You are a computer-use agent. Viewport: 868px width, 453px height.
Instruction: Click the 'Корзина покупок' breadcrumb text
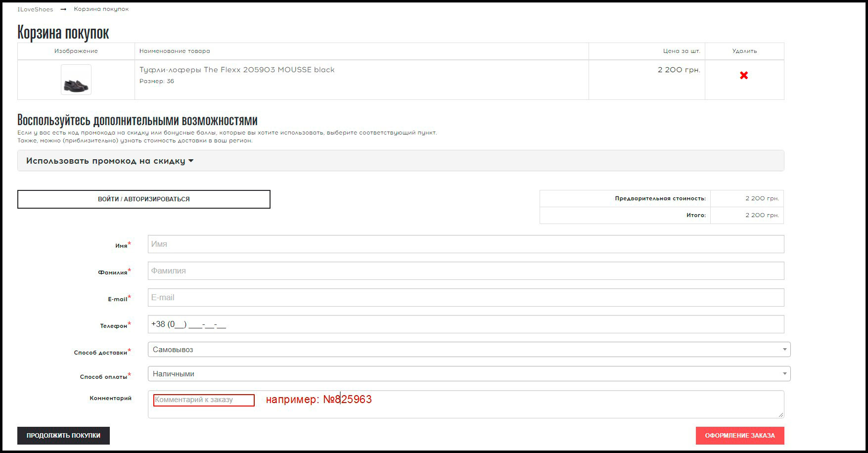tap(101, 9)
